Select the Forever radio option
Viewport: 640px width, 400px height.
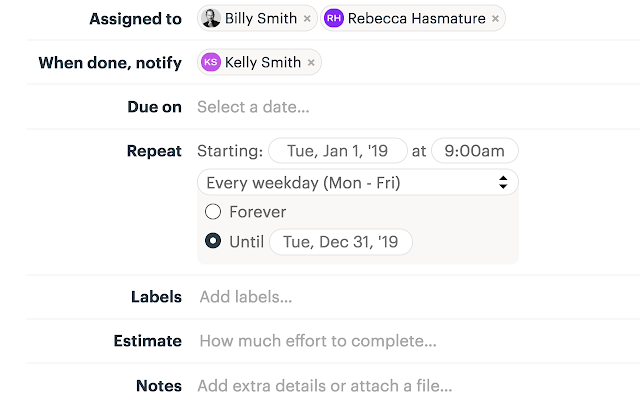click(212, 212)
